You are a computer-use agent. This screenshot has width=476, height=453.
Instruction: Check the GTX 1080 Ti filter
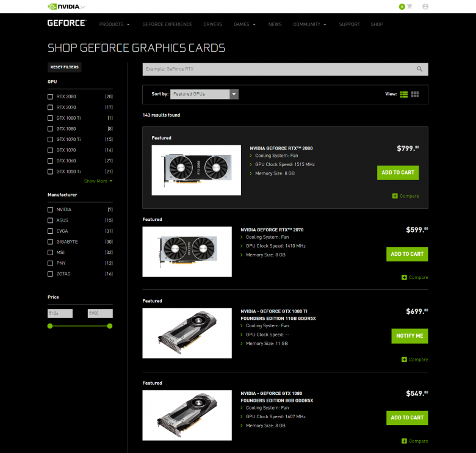click(x=51, y=118)
